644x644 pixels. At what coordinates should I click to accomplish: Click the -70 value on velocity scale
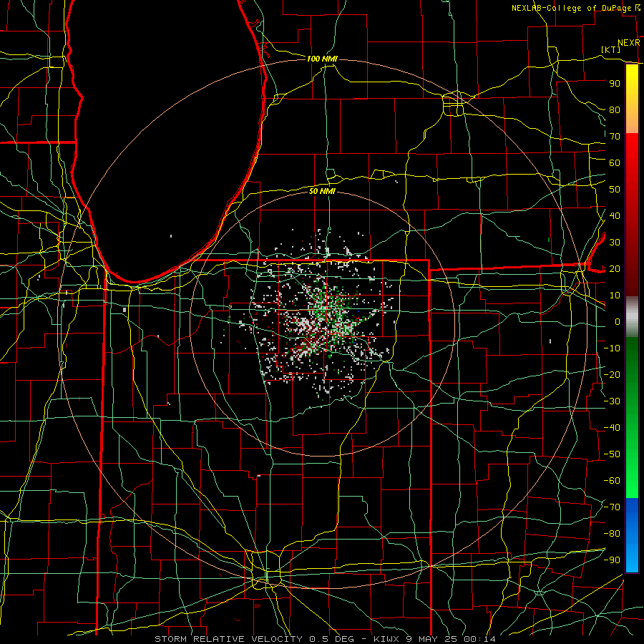[x=612, y=507]
